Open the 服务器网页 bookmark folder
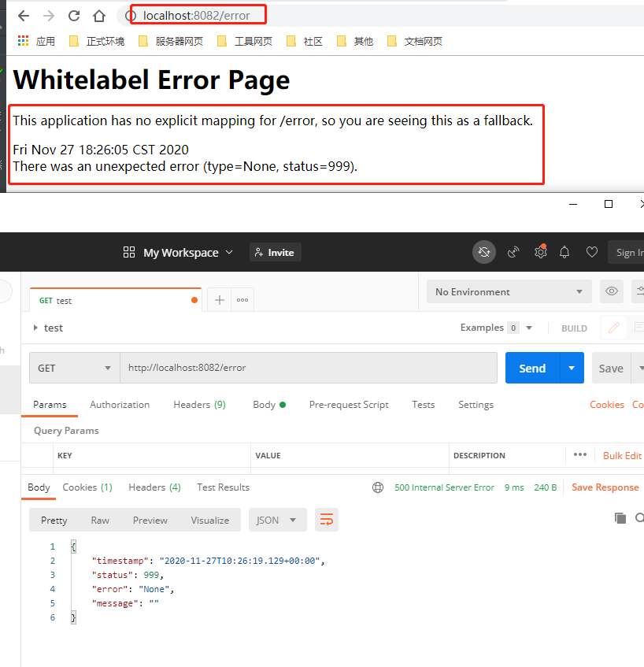 pyautogui.click(x=171, y=41)
